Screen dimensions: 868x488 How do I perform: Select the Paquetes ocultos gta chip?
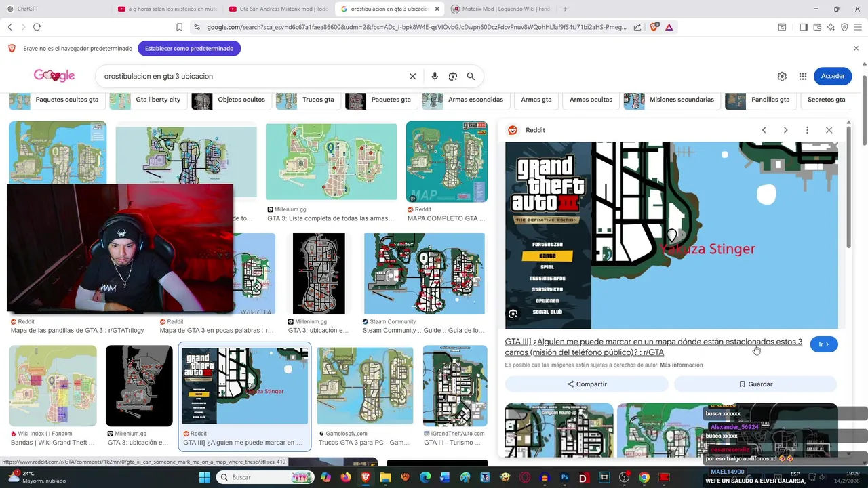(x=57, y=100)
